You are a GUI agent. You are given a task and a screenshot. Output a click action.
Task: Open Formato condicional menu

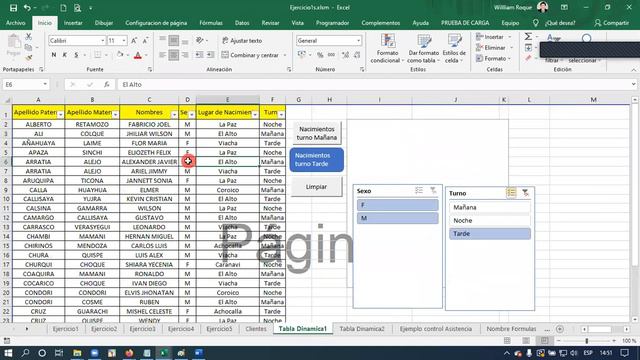387,49
